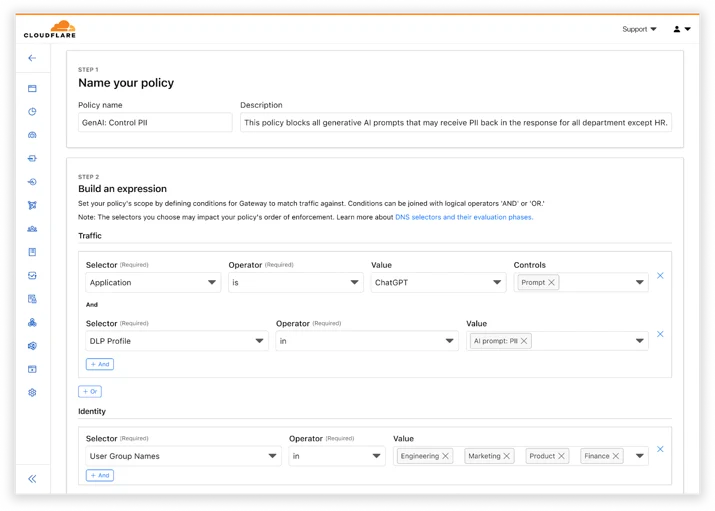Click the Description input field
Image resolution: width=715 pixels, height=511 pixels.
[x=456, y=123]
